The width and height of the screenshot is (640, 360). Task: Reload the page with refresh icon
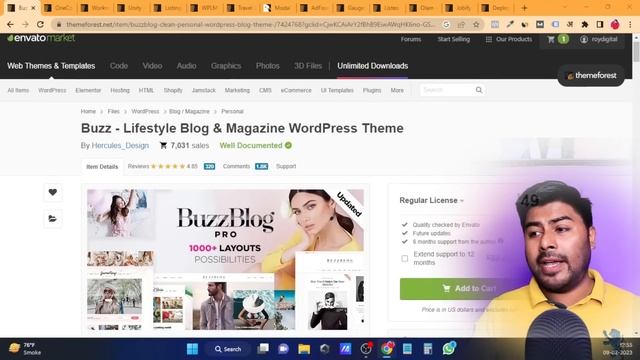point(40,24)
